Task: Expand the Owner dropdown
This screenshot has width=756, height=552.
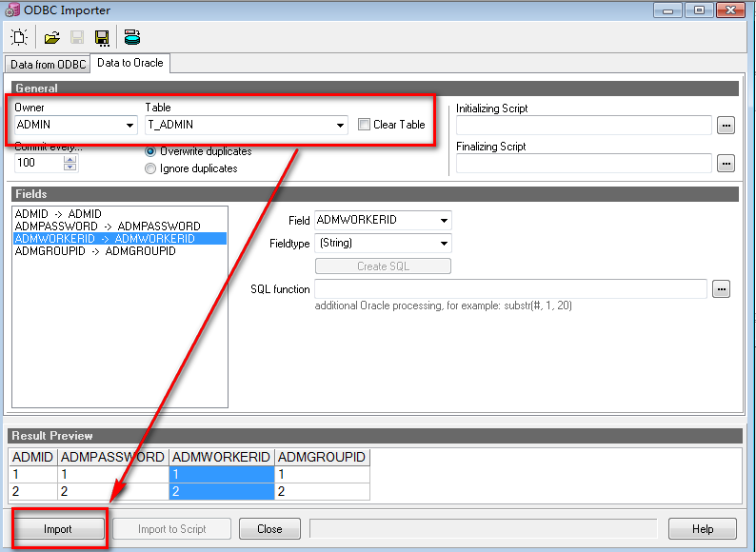Action: (129, 126)
